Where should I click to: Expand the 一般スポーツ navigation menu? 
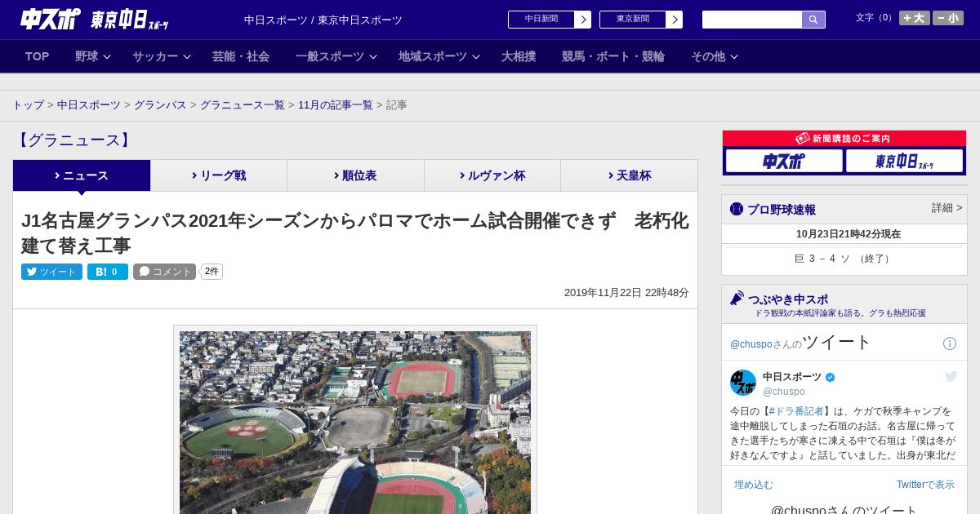(x=336, y=56)
